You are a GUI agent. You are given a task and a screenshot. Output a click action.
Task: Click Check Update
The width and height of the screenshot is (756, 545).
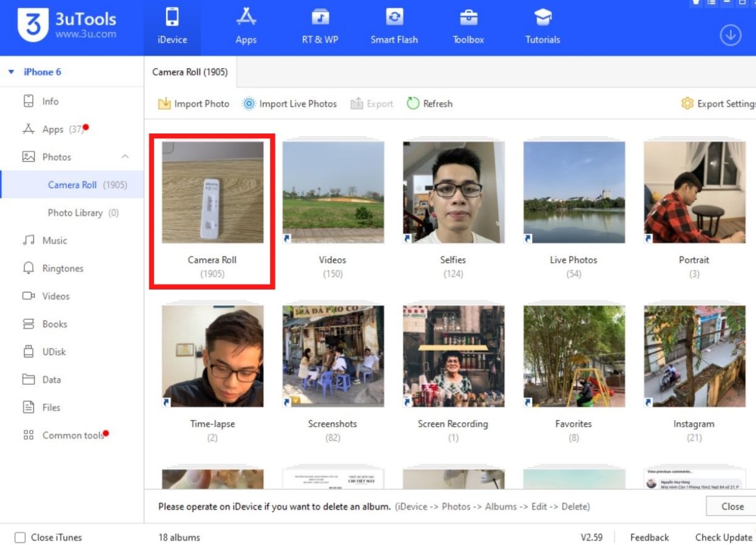pyautogui.click(x=723, y=538)
